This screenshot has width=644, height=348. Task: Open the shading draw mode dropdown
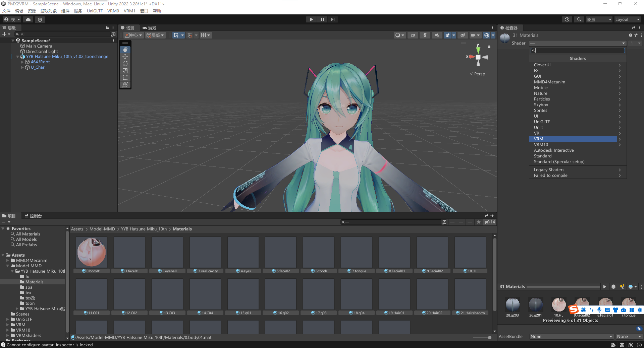(x=400, y=35)
